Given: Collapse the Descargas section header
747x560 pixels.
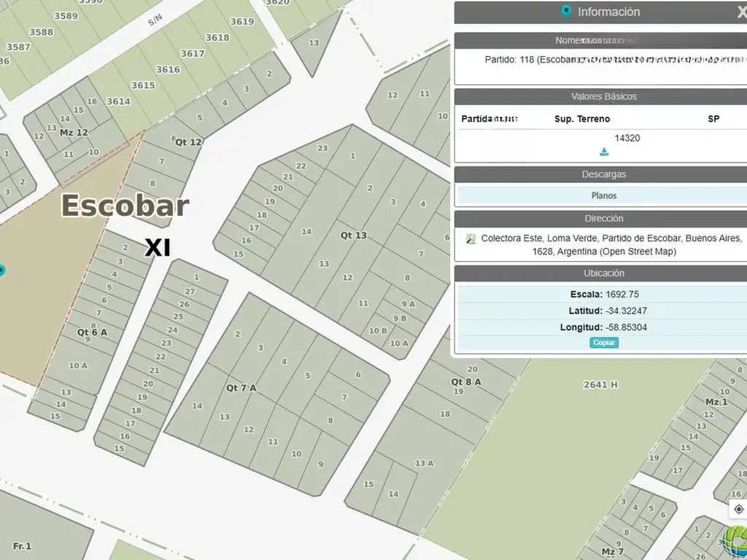Looking at the screenshot, I should coord(603,174).
